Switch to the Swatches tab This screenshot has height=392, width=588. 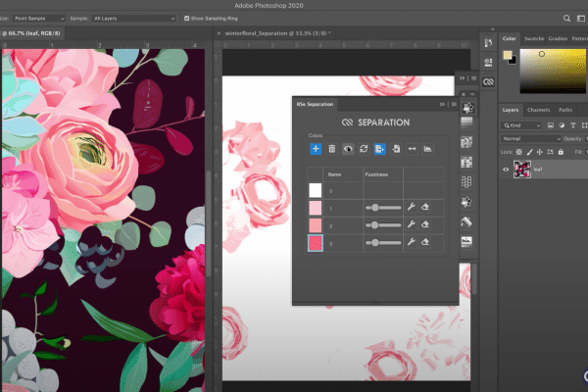(533, 39)
